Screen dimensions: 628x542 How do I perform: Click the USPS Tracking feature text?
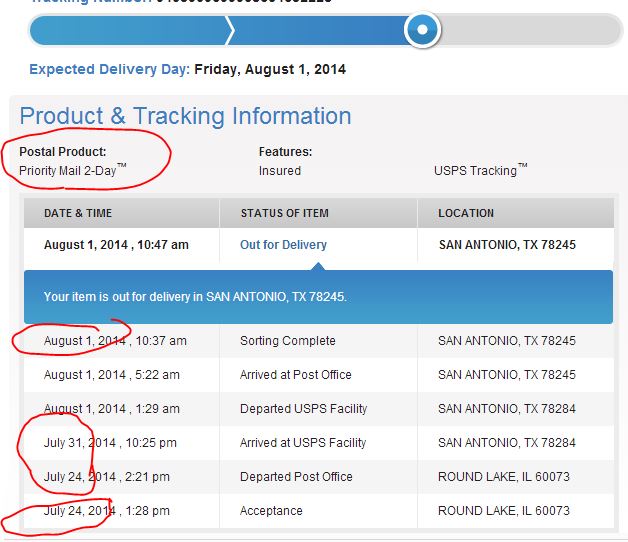(481, 170)
